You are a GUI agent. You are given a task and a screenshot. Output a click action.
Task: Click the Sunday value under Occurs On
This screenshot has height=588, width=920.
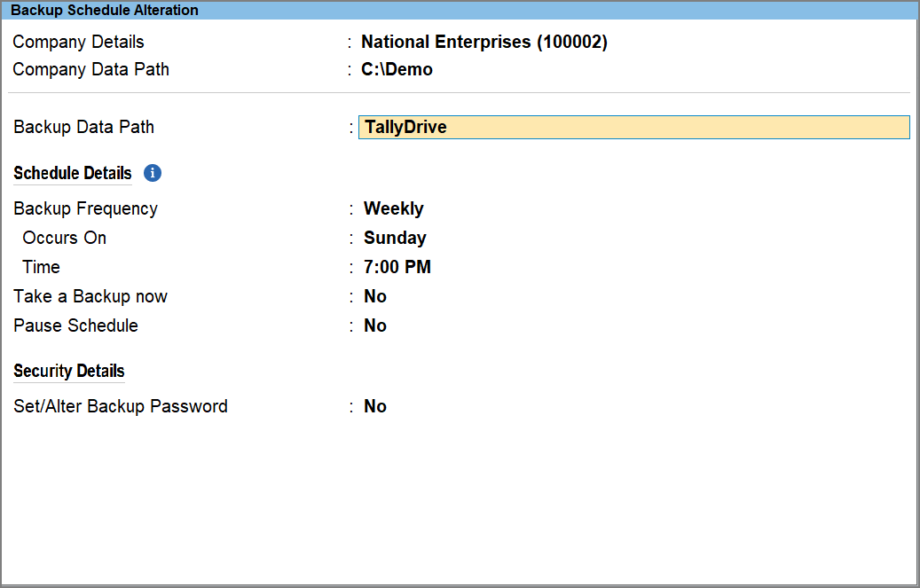coord(395,238)
